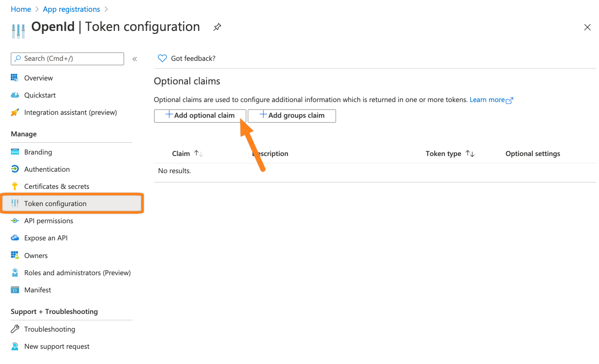Select the Authentication icon

[x=15, y=169]
